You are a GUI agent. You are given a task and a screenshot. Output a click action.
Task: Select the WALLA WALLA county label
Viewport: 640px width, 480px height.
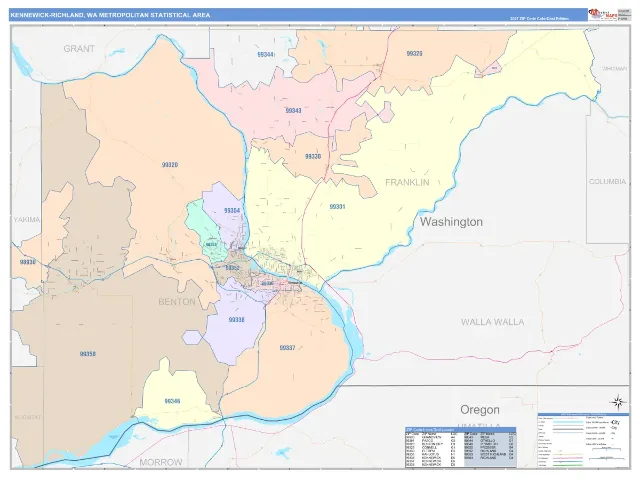click(492, 322)
